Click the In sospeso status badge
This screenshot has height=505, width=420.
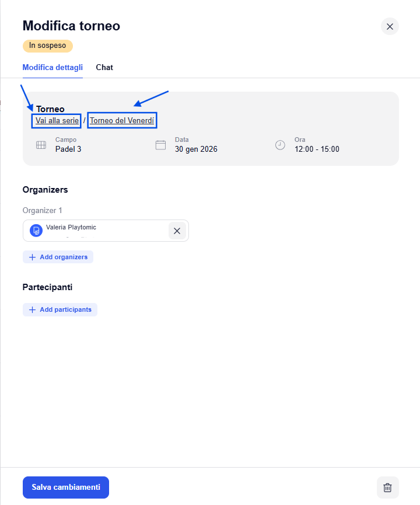tap(48, 46)
